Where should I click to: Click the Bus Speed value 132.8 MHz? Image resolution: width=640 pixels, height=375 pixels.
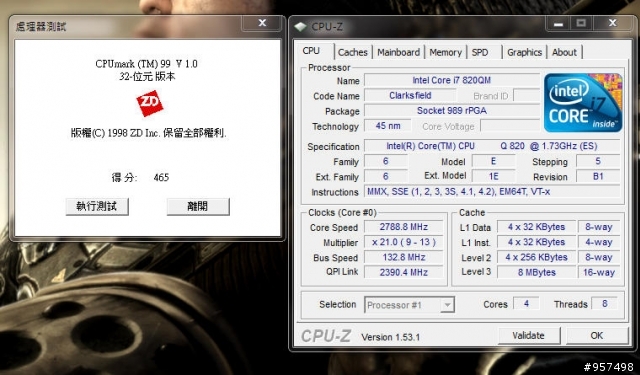(x=404, y=257)
